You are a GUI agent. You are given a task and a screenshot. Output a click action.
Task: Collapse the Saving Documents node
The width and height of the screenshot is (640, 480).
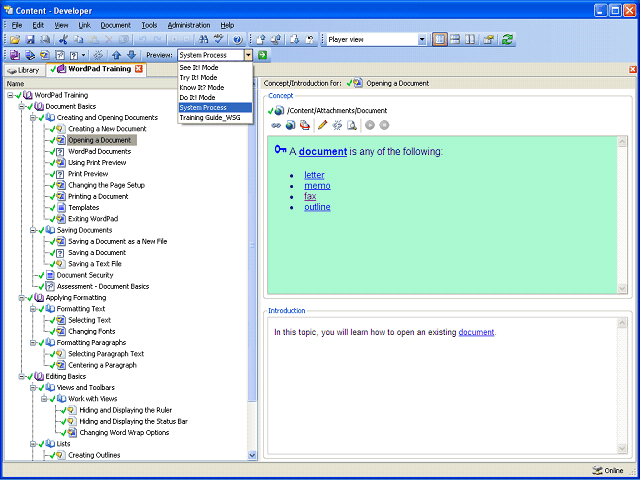pos(33,230)
